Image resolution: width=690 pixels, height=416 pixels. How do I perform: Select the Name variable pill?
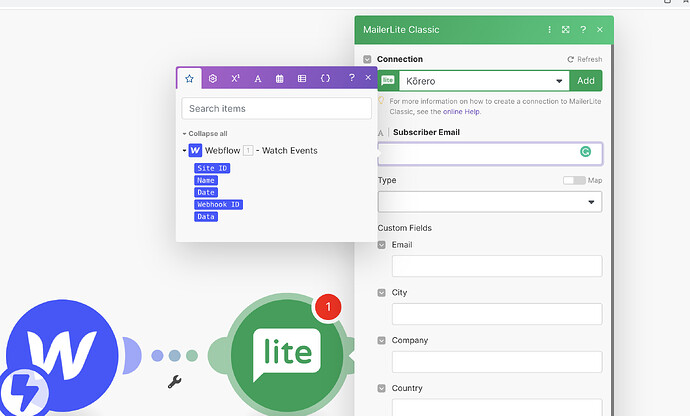[x=206, y=180]
